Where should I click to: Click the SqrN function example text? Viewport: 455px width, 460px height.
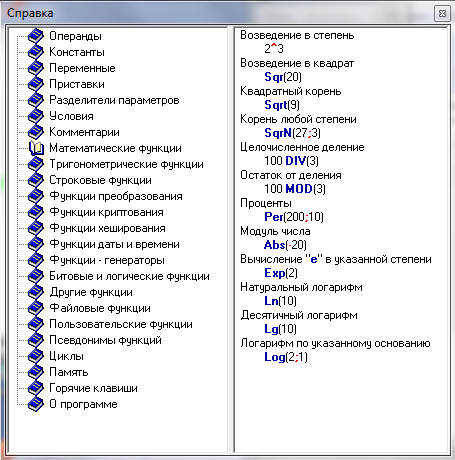pyautogui.click(x=292, y=133)
